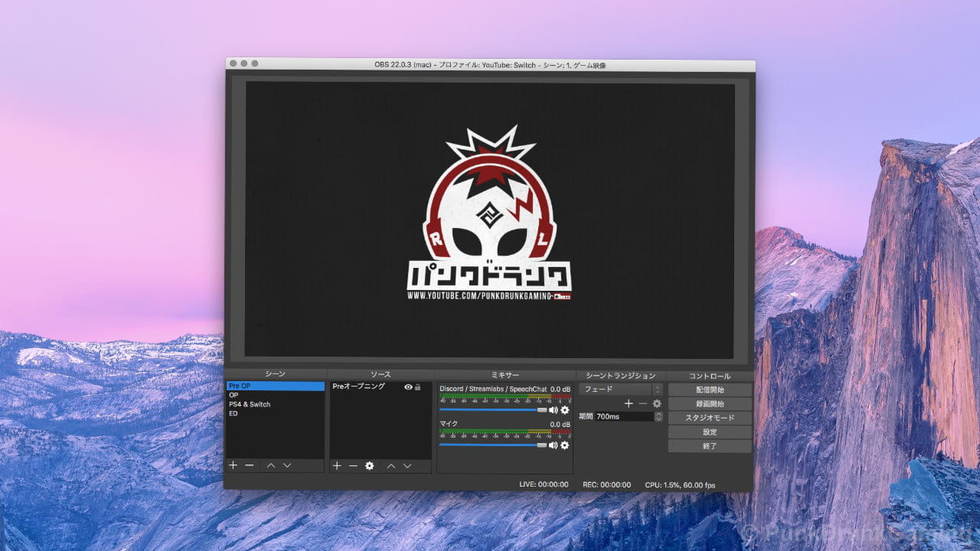Screen dimensions: 980x551
Task: Adjust マイク volume slider
Action: pyautogui.click(x=493, y=445)
